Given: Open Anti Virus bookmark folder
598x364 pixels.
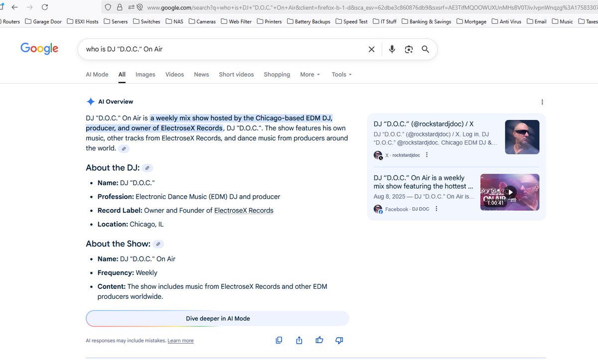Looking at the screenshot, I should click(507, 21).
